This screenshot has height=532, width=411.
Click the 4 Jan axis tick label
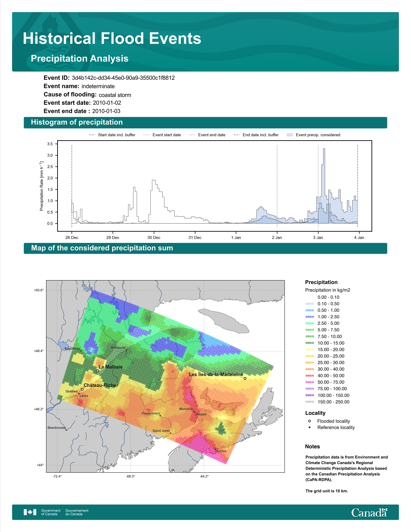point(359,237)
